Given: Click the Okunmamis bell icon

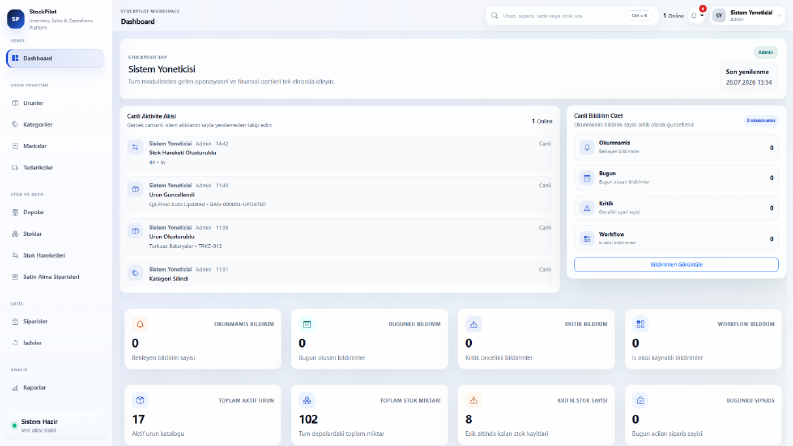Looking at the screenshot, I should click(x=587, y=147).
